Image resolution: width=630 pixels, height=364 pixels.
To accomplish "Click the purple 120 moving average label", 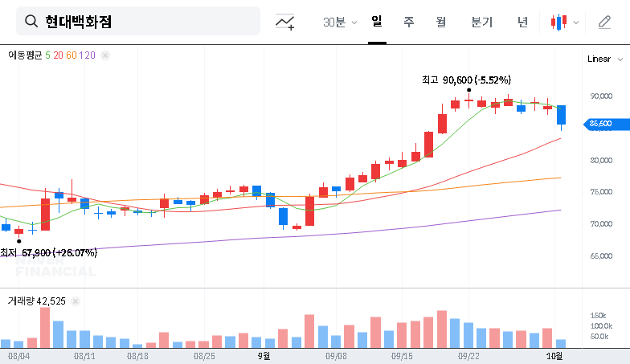I will (88, 55).
